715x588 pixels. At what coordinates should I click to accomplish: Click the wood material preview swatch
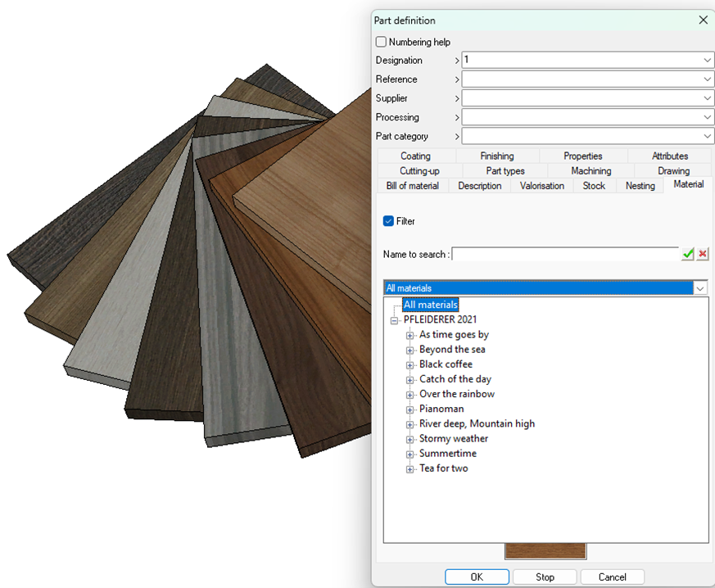point(545,552)
